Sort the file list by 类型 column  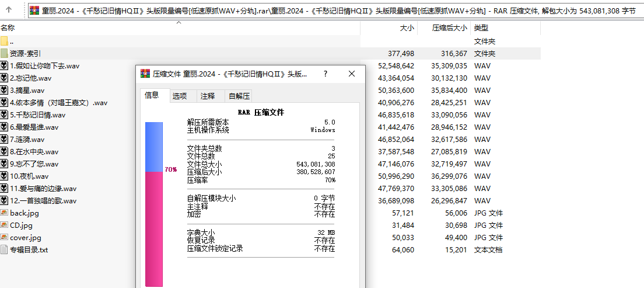click(x=481, y=28)
